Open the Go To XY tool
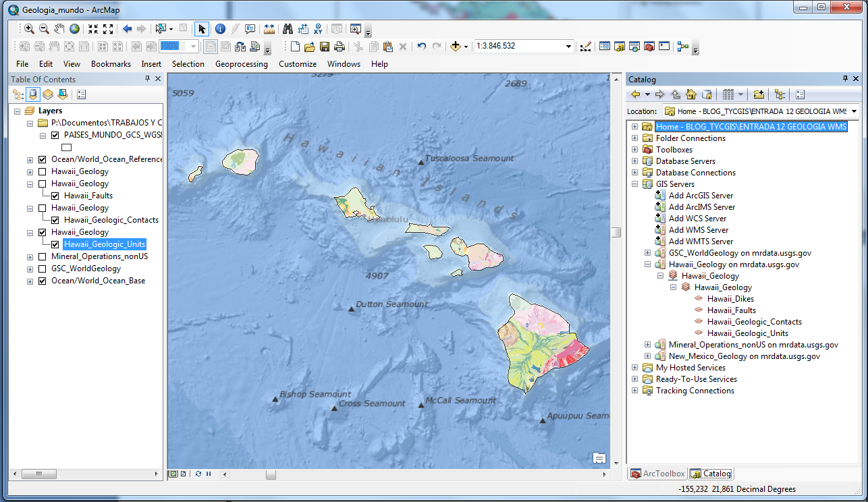Image resolution: width=868 pixels, height=502 pixels. pos(318,29)
